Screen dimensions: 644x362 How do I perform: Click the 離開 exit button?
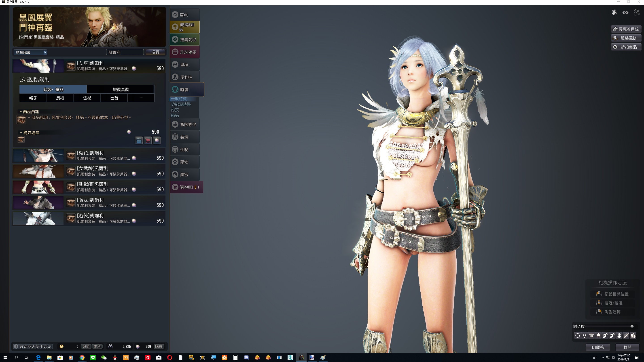[627, 347]
